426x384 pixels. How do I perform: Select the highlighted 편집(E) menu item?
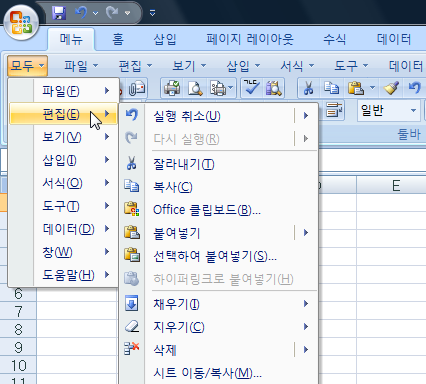click(x=63, y=114)
